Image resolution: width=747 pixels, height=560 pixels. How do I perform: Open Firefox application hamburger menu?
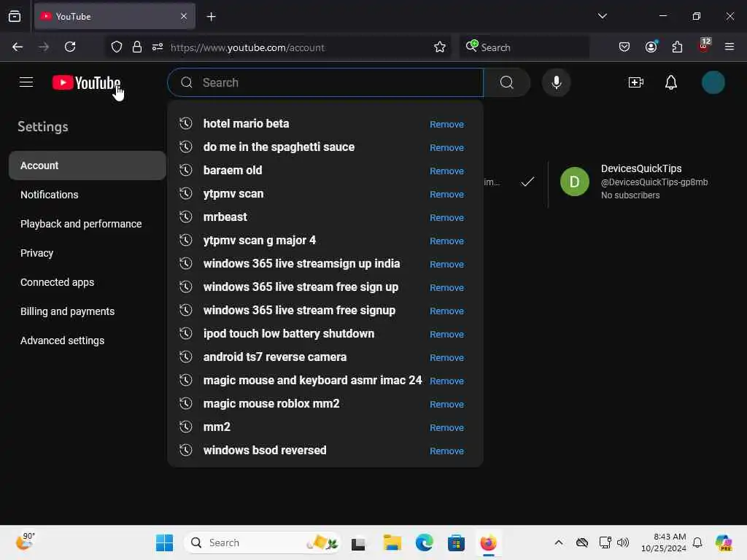point(729,47)
